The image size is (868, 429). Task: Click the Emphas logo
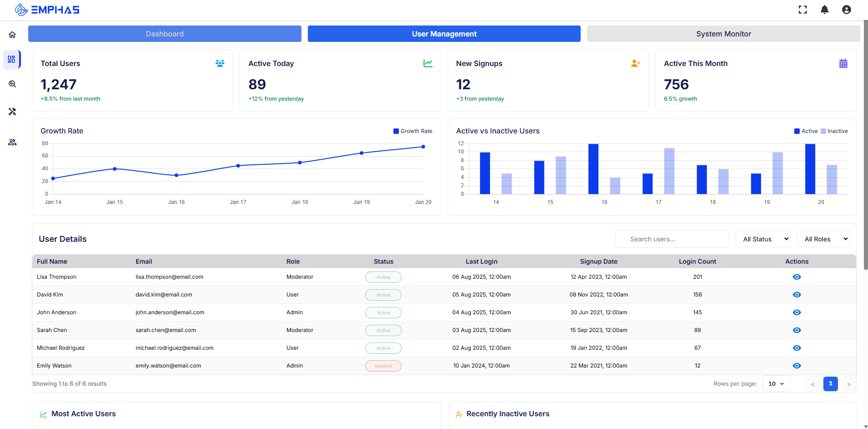(x=47, y=10)
